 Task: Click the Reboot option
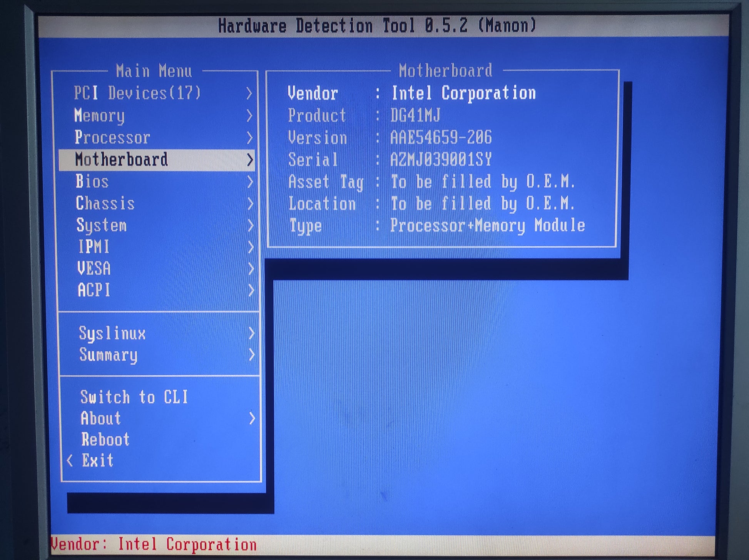point(105,440)
